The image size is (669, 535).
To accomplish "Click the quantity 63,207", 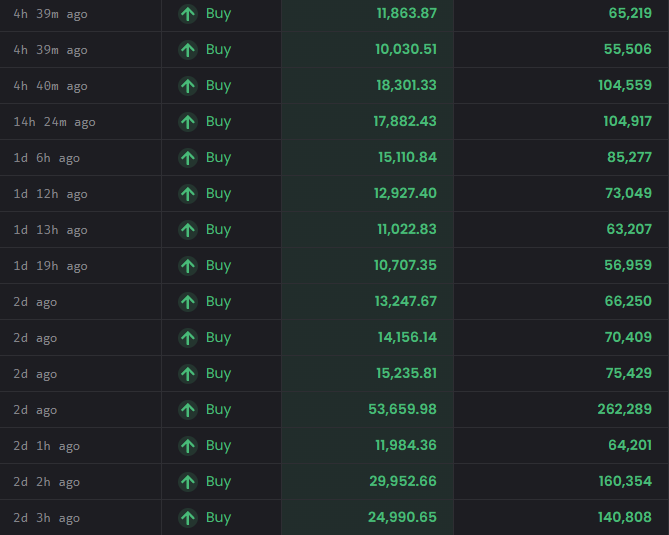I will 629,230.
